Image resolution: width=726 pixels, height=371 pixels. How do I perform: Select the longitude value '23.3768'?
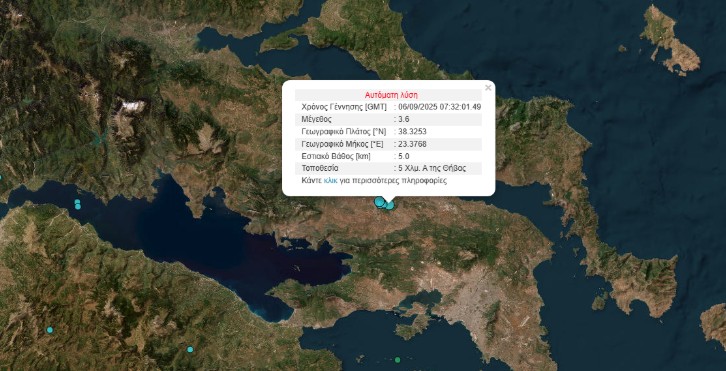412,144
